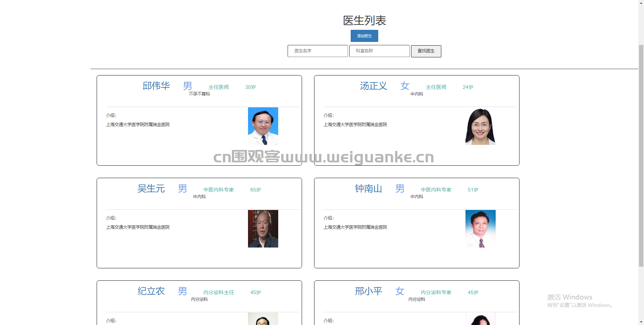Image resolution: width=644 pixels, height=325 pixels.
Task: Click hospital introduction text in 邱伟华 card
Action: (138, 124)
